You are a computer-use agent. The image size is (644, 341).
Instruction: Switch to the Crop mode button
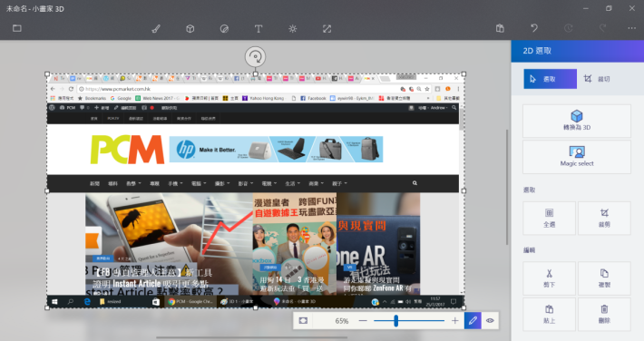tap(597, 79)
